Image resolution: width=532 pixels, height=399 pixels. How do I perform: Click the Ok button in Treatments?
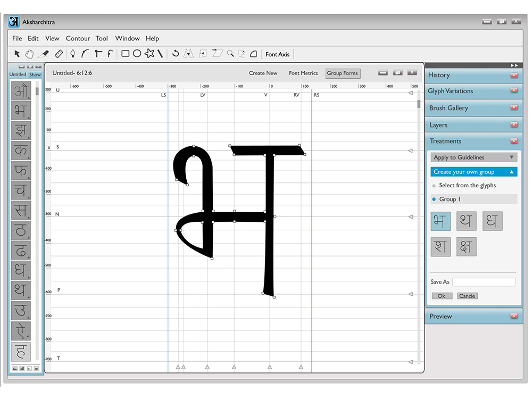[x=442, y=296]
